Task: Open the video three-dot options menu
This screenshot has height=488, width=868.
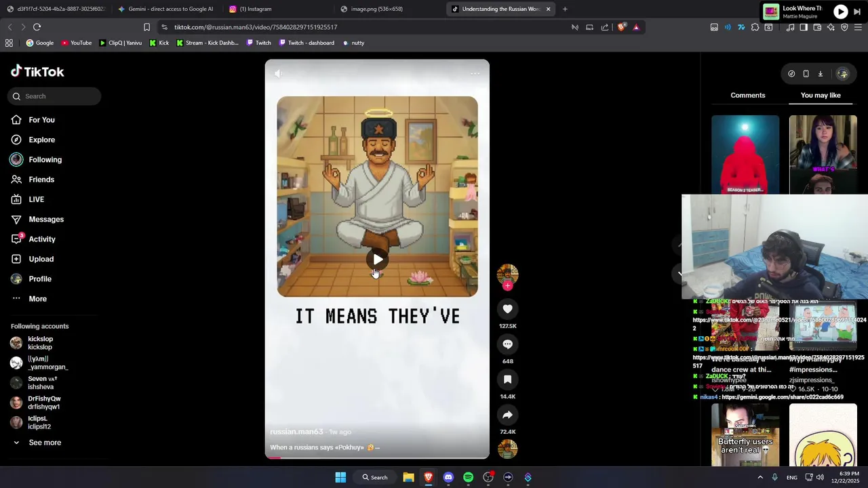Action: [475, 73]
